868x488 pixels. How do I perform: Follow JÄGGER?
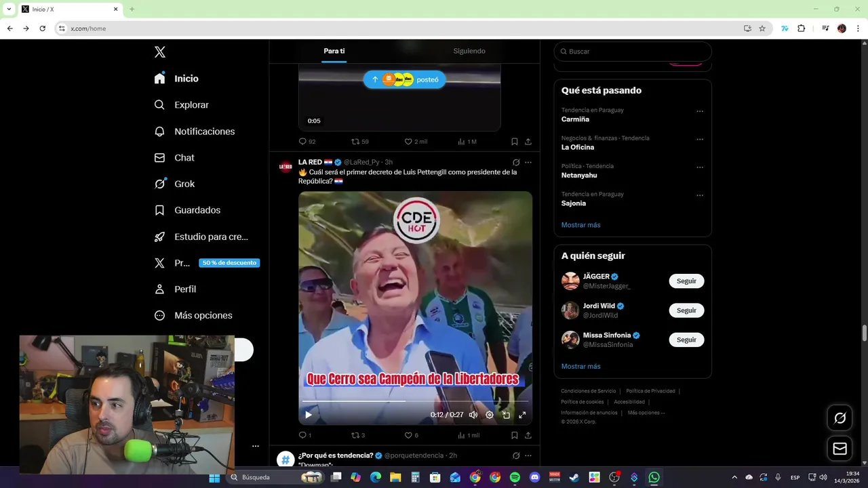[x=686, y=281]
